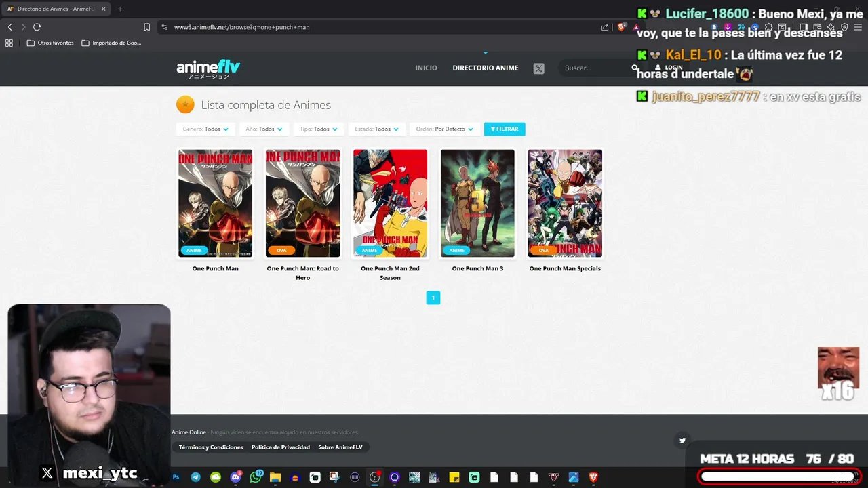Open the One Punch Man 2nd Season poster
Viewport: 868px width, 488px height.
click(x=390, y=203)
